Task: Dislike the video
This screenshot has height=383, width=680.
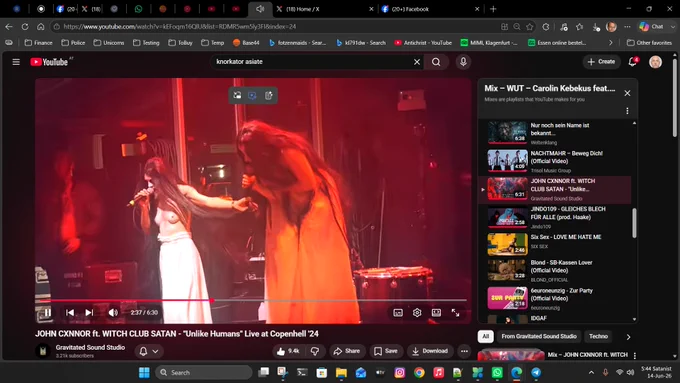Action: (x=315, y=351)
